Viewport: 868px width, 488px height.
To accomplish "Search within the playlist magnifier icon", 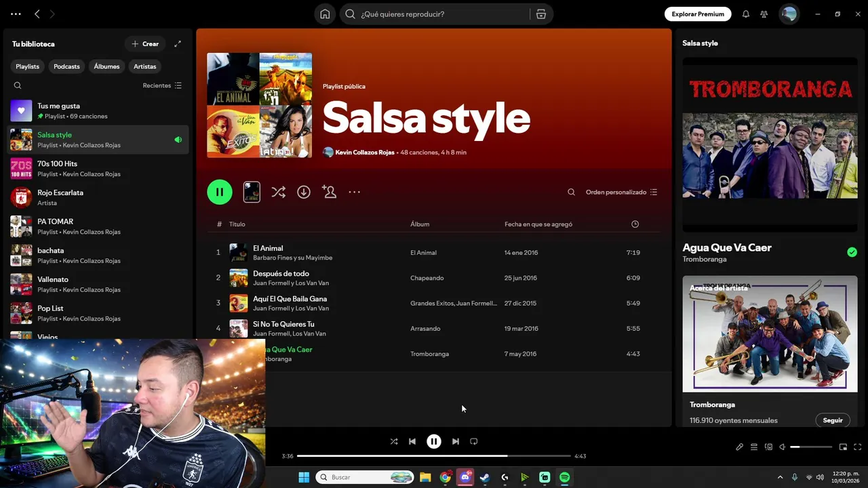I will [x=571, y=192].
